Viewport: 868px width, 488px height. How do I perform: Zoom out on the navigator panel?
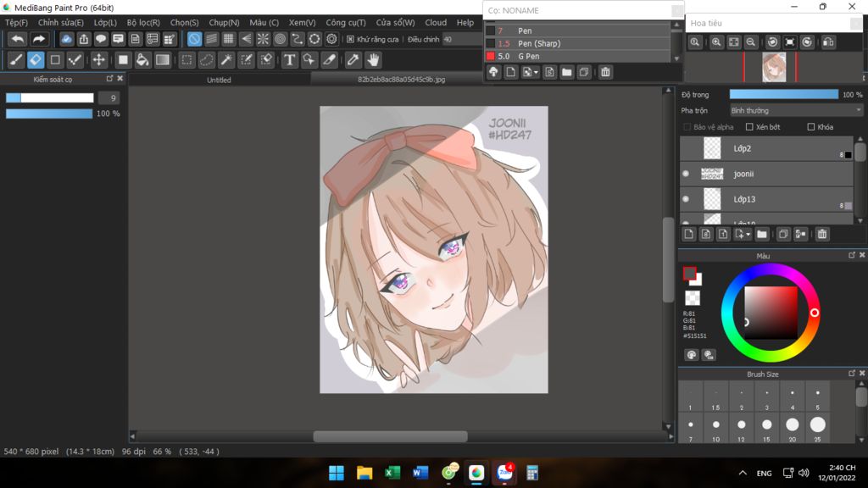[x=751, y=42]
